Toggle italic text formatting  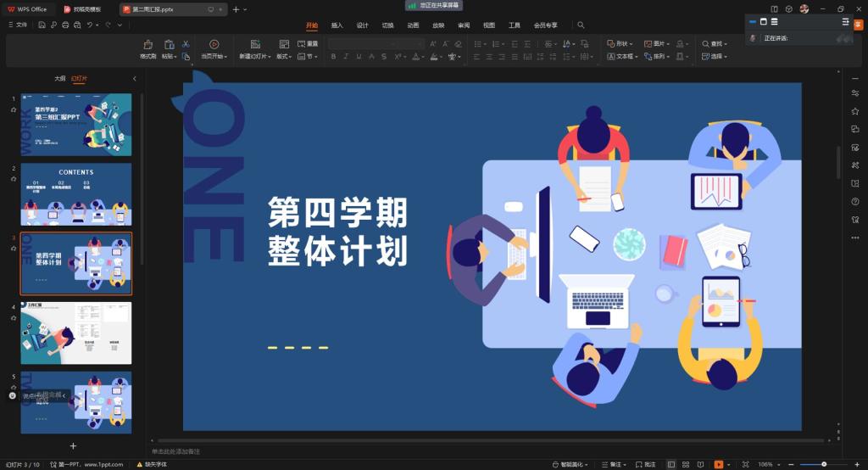coord(346,57)
